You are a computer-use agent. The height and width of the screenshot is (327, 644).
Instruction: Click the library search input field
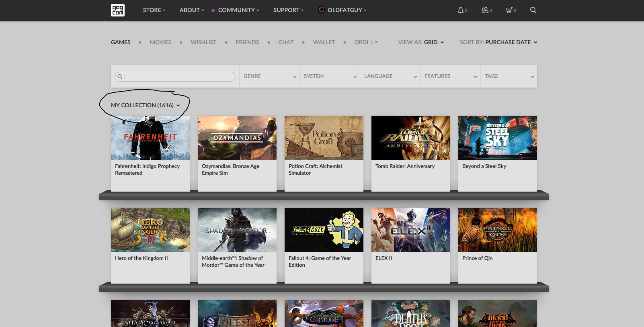click(x=175, y=77)
